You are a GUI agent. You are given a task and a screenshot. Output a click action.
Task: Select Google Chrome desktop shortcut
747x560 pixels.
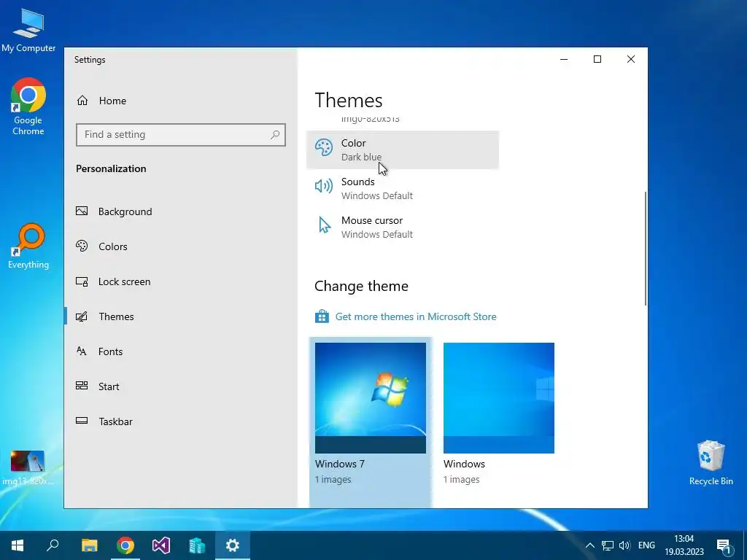pos(28,106)
